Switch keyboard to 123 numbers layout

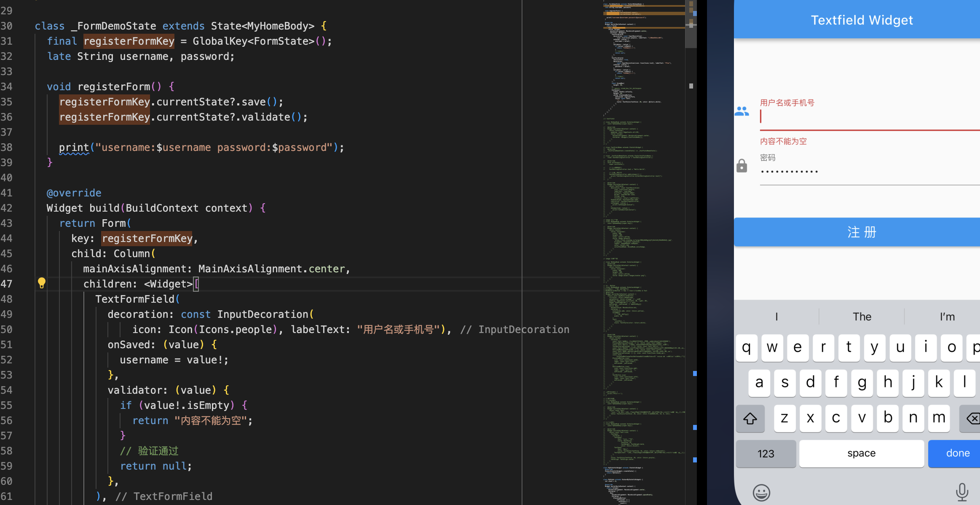tap(766, 454)
